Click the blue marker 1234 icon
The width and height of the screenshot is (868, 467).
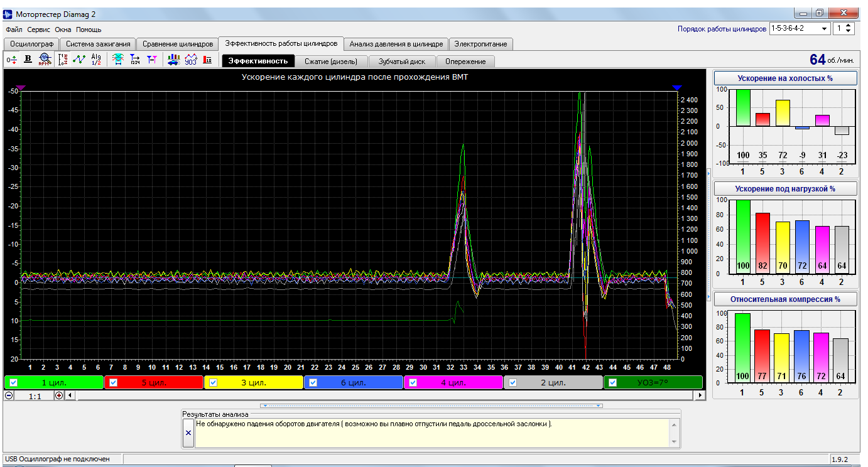point(134,60)
